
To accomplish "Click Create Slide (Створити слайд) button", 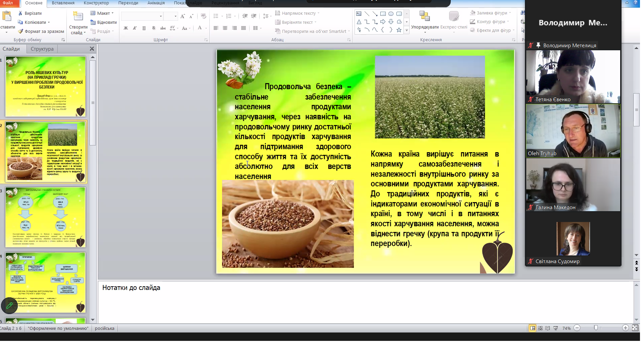I will (x=78, y=22).
